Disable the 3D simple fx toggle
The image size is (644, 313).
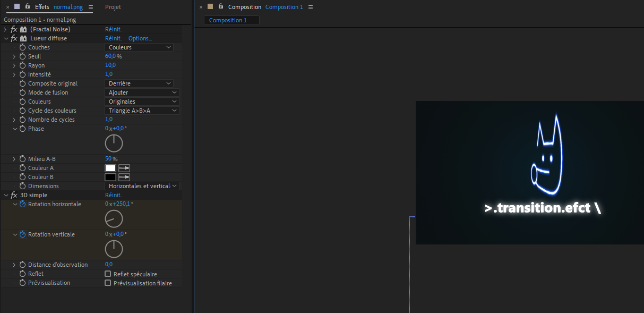pos(14,195)
